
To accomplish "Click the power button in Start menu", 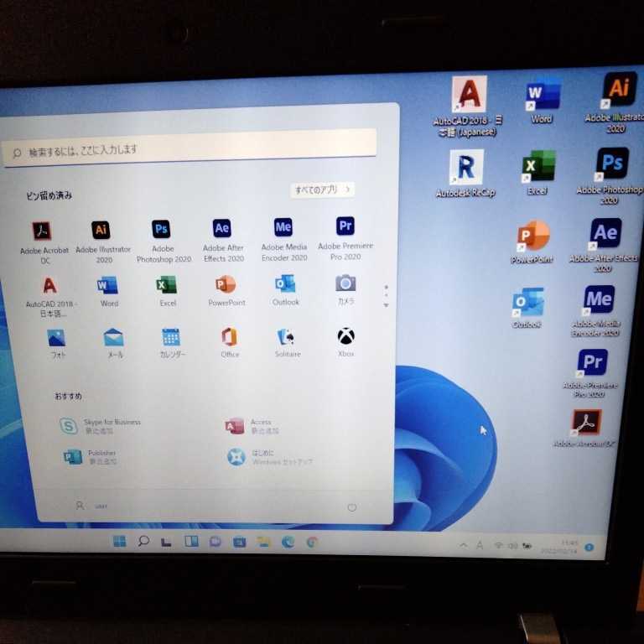I will pyautogui.click(x=352, y=507).
